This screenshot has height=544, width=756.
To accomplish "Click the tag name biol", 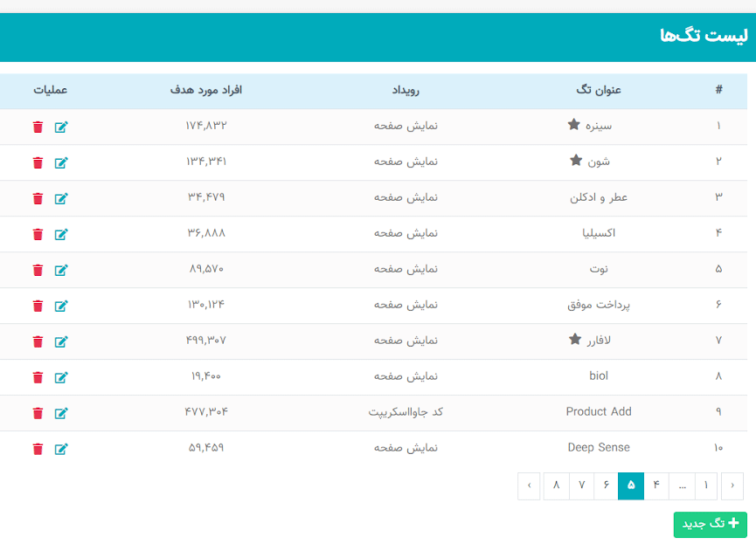I will pyautogui.click(x=599, y=375).
